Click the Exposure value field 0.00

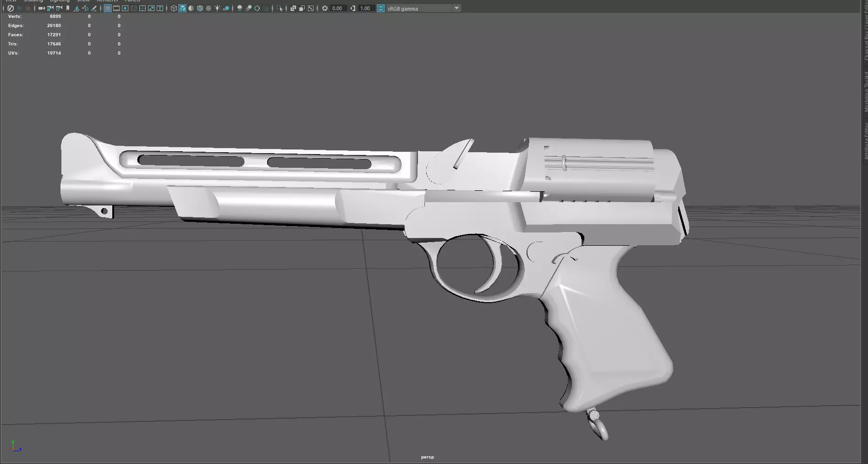[x=338, y=8]
